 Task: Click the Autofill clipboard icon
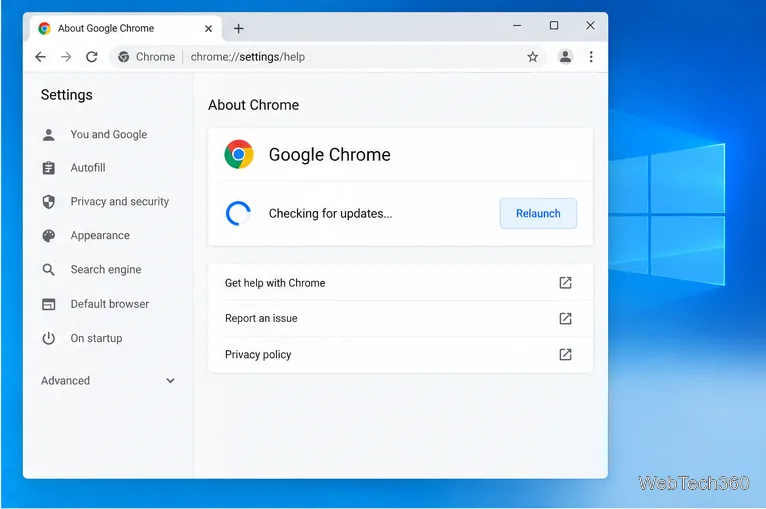48,168
